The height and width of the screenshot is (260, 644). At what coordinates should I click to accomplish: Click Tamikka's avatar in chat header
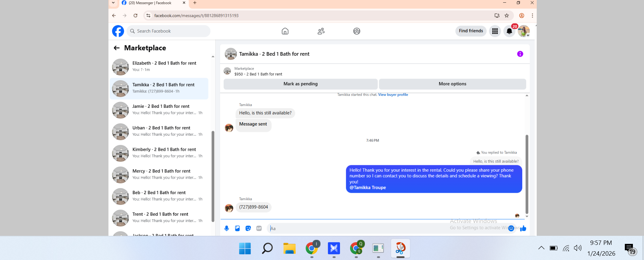click(231, 54)
